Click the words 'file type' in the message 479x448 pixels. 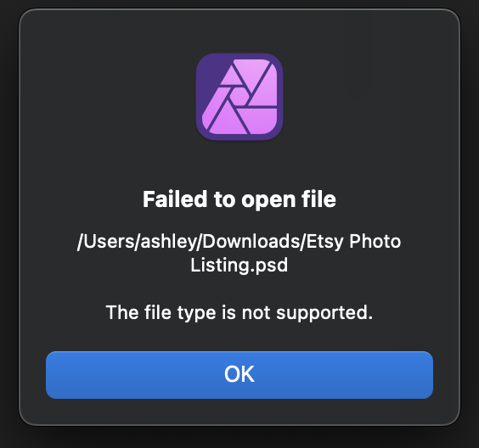click(x=180, y=313)
